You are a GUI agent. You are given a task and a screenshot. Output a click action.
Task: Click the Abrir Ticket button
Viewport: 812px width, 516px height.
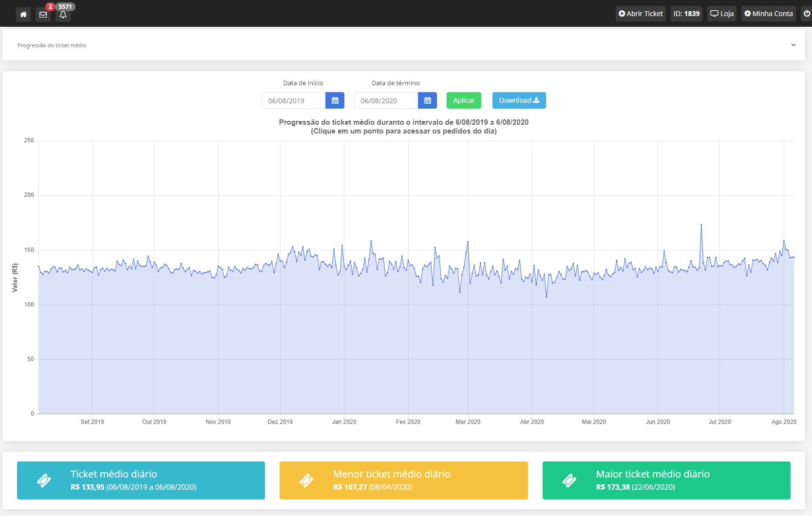point(641,14)
